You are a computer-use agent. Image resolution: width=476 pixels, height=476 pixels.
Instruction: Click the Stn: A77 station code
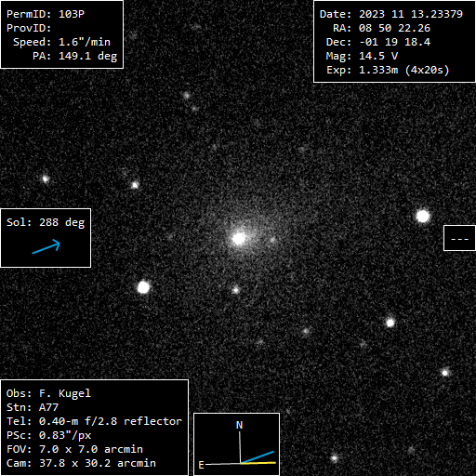[33, 407]
